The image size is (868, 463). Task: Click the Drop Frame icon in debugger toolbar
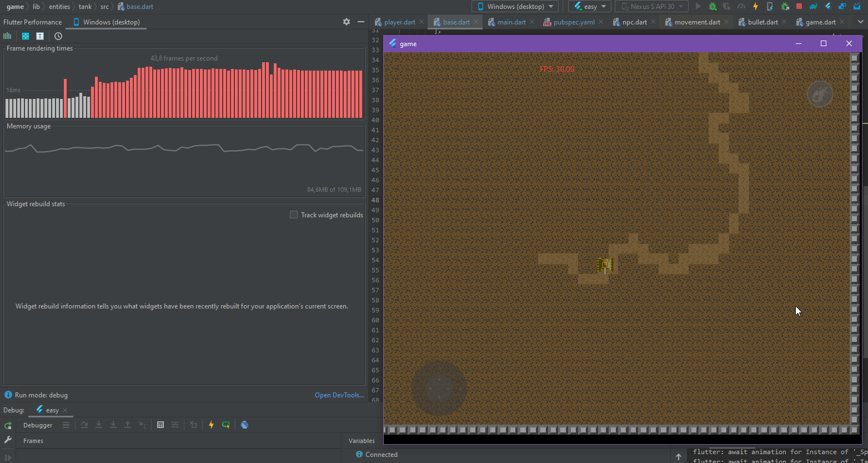click(x=193, y=425)
